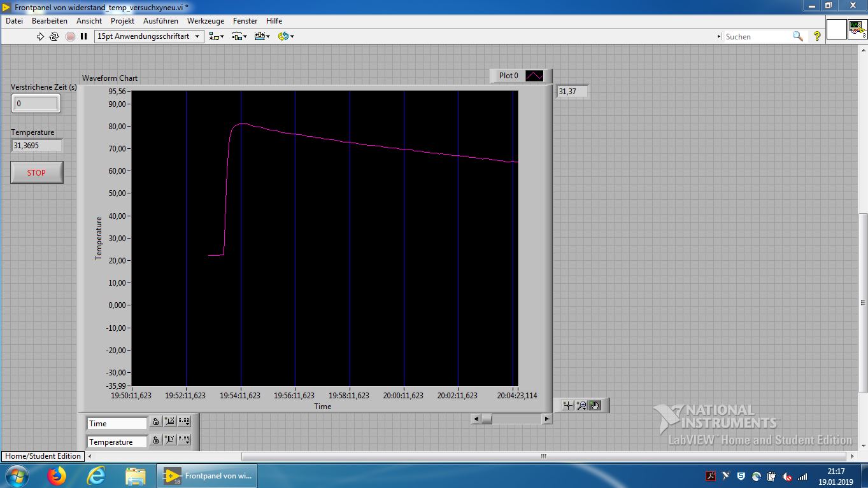Click the Temperature indicator showing 31,3695
The image size is (868, 488).
(x=37, y=146)
